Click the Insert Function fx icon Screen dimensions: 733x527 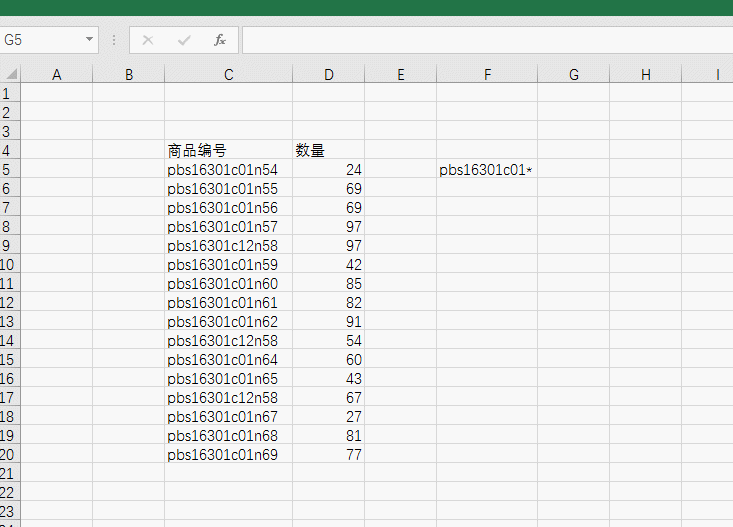pyautogui.click(x=220, y=40)
